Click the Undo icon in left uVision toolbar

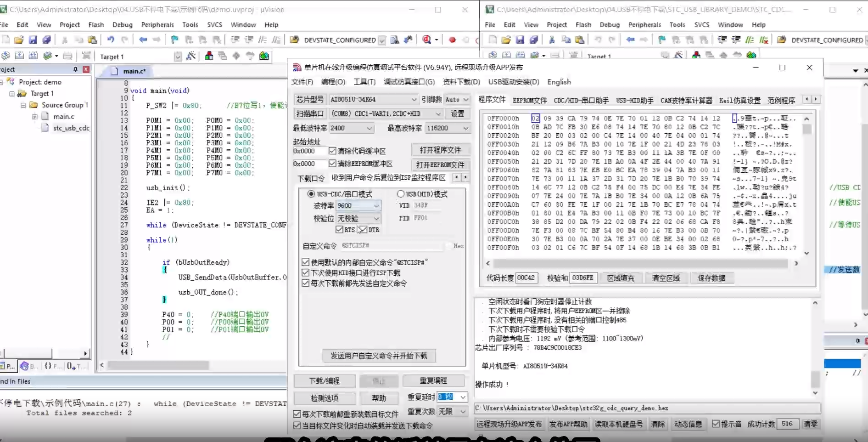[111, 40]
